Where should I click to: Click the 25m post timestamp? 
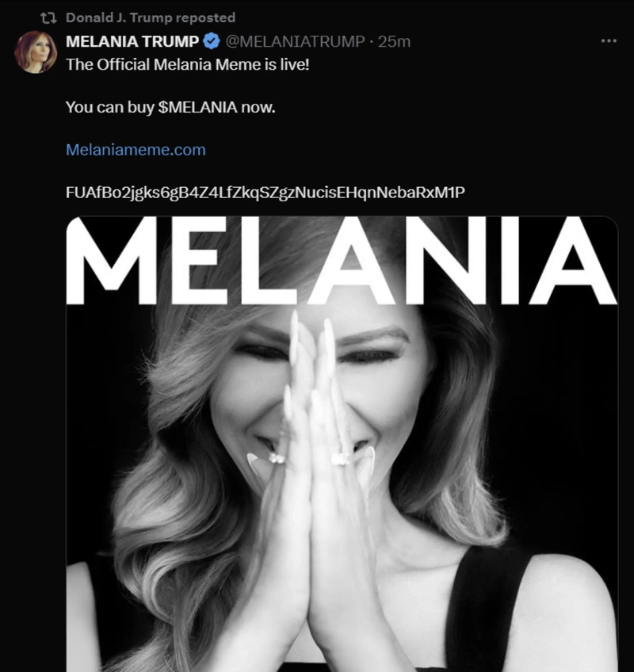(395, 41)
